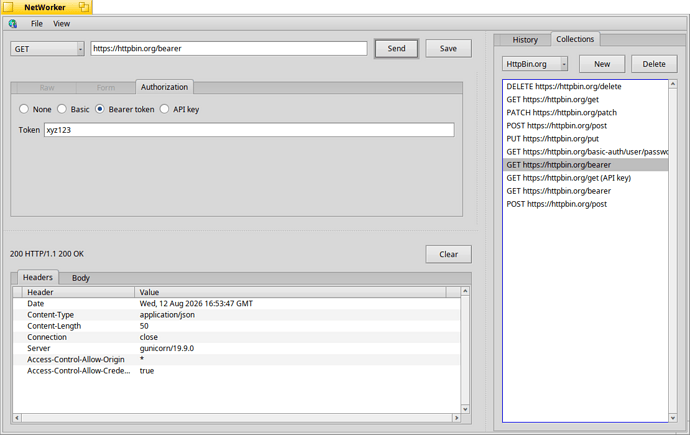690x435 pixels.
Task: Open the File menu
Action: point(37,24)
